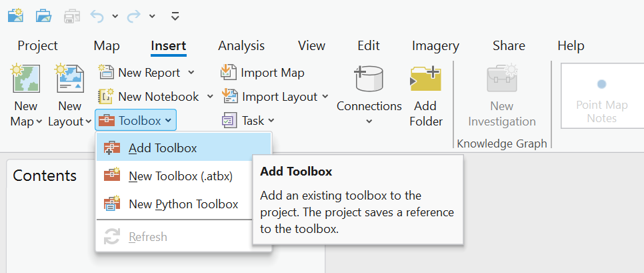Expand the New Notebook dropdown arrow
Screen dimensions: 644x273
[210, 97]
